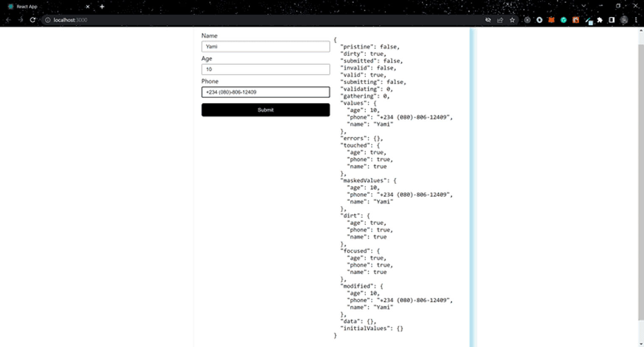644x347 pixels.
Task: Focus the Name input field
Action: [266, 47]
